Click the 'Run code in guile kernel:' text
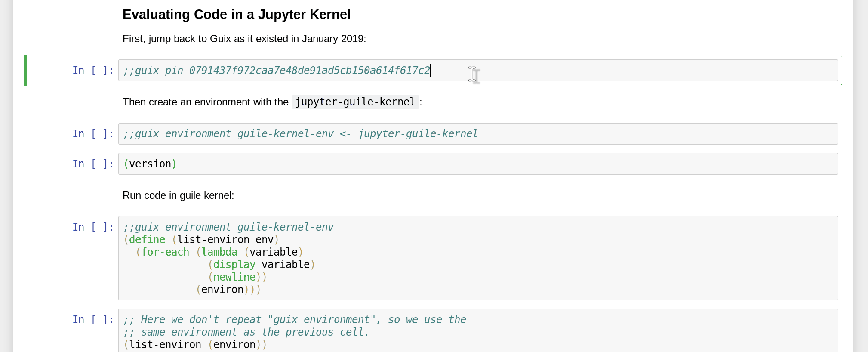The image size is (868, 352). pyautogui.click(x=179, y=195)
